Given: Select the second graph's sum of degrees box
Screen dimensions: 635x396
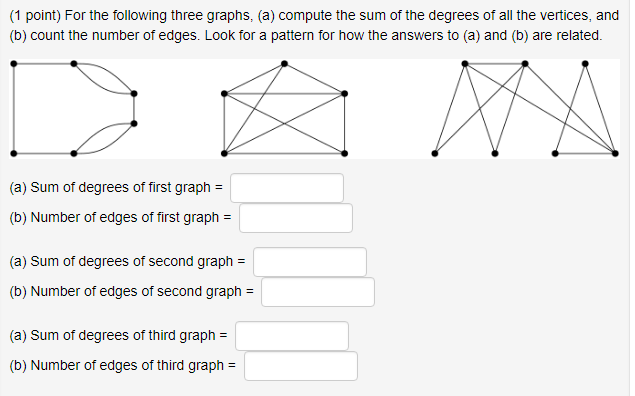Looking at the screenshot, I should pyautogui.click(x=310, y=262).
